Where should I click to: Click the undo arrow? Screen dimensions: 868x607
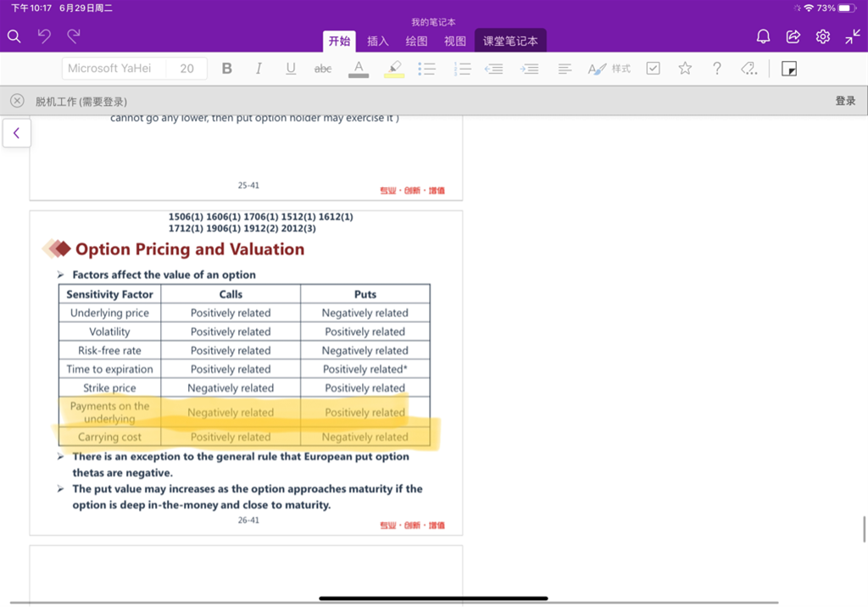pos(44,36)
